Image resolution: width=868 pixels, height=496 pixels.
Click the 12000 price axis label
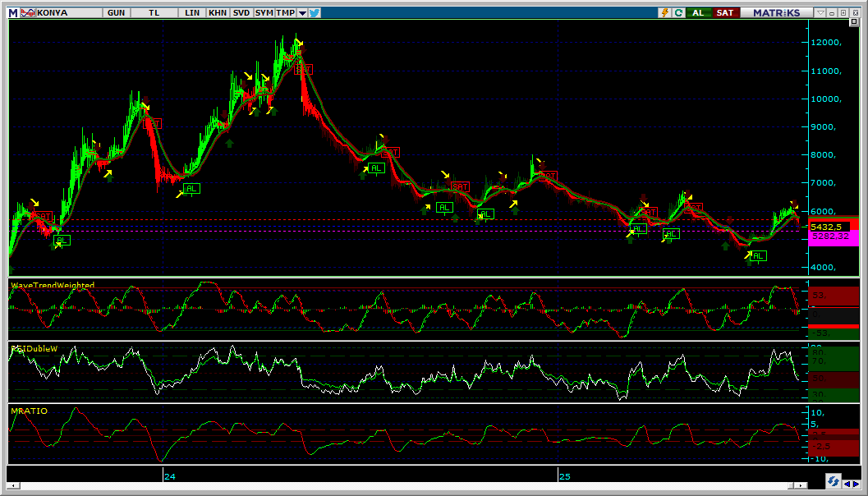click(x=826, y=43)
